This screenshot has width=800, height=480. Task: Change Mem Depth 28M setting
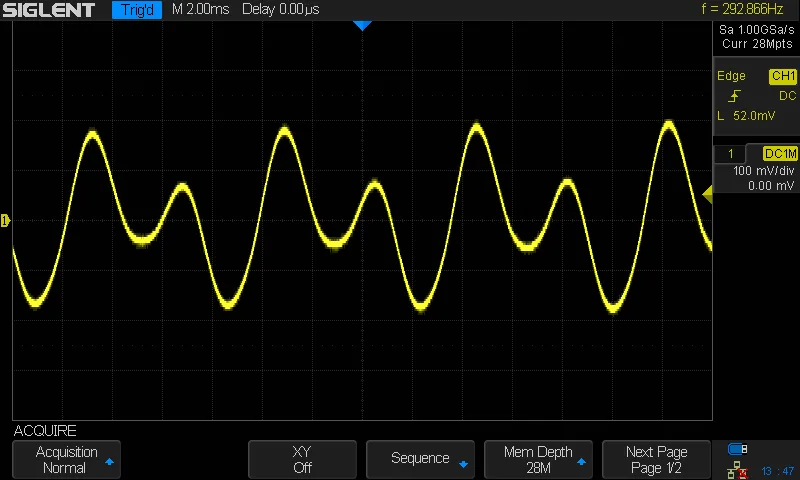pyautogui.click(x=538, y=459)
